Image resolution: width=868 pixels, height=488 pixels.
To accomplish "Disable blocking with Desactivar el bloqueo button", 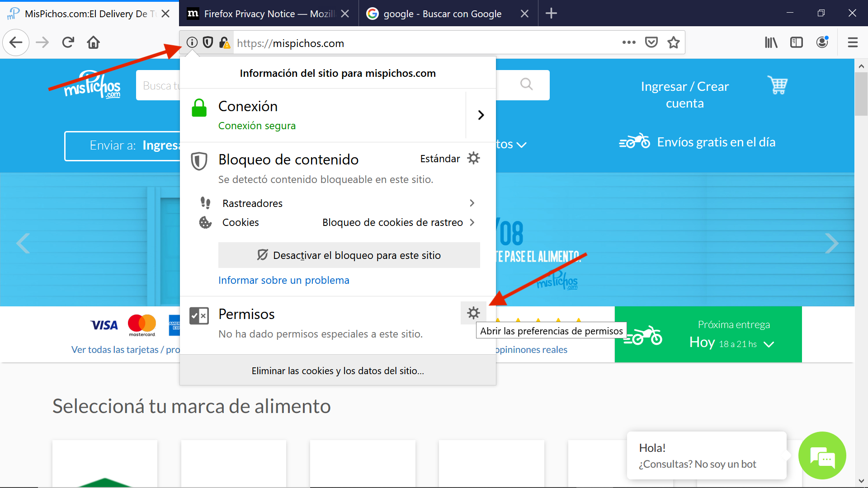I will click(349, 255).
